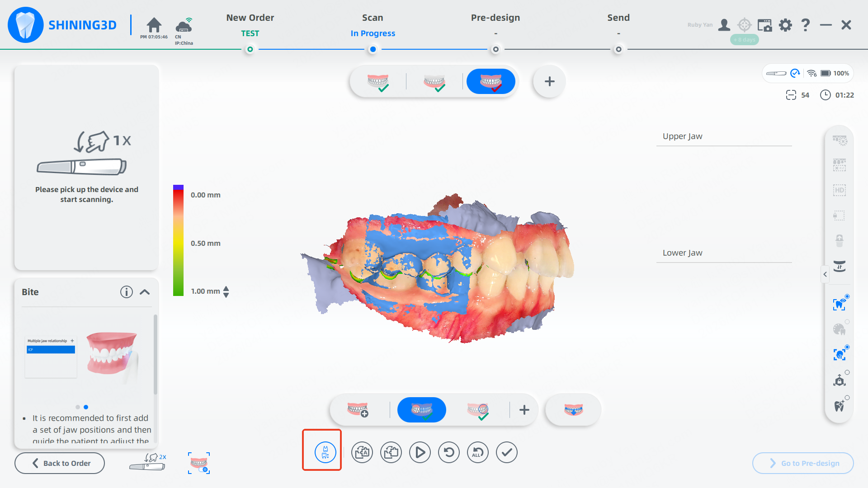This screenshot has width=868, height=488.
Task: Click the Back to Order button
Action: click(60, 463)
